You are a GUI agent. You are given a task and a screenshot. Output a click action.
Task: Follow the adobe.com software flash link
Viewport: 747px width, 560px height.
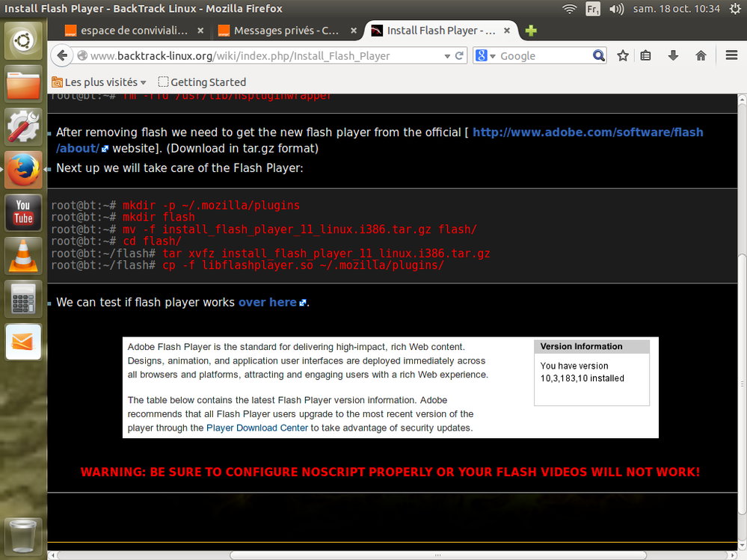coord(588,132)
